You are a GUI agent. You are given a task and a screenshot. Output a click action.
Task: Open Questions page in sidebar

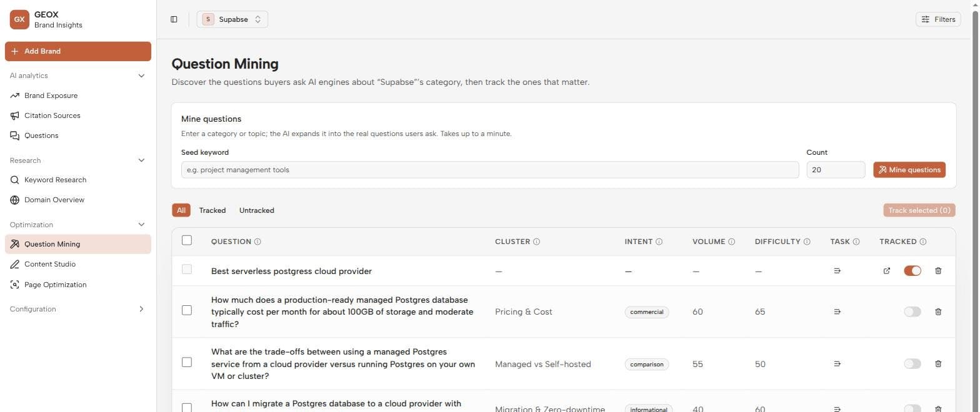pyautogui.click(x=41, y=135)
